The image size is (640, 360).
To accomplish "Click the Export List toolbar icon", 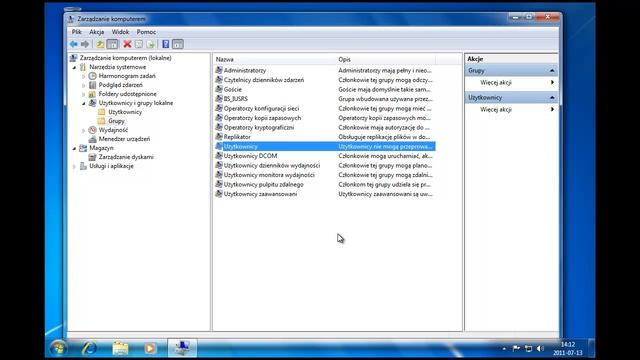I will pos(151,44).
